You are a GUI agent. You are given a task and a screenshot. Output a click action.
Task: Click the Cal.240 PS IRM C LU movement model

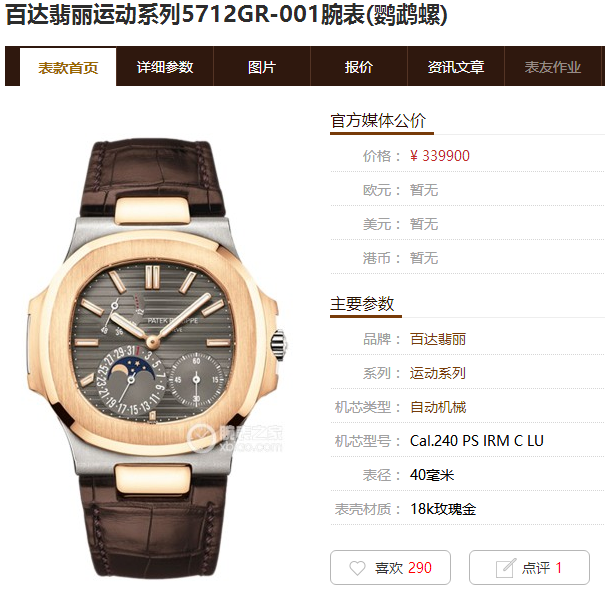tap(477, 441)
